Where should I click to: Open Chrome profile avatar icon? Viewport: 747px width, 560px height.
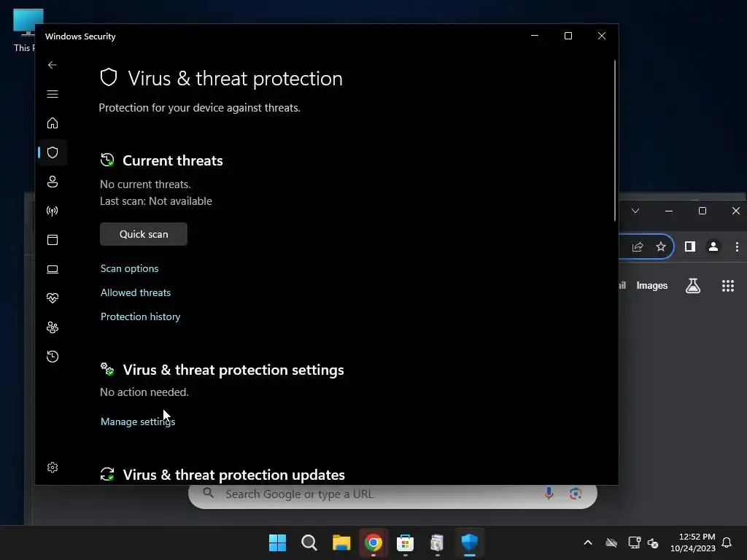(713, 246)
